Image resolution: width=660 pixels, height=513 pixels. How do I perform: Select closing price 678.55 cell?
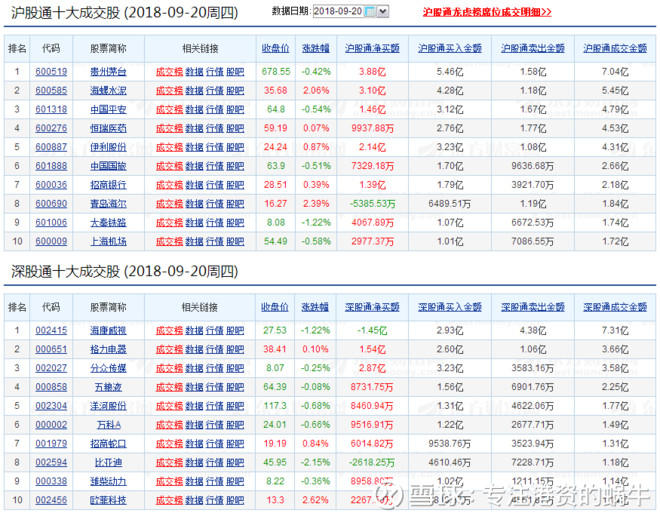pyautogui.click(x=276, y=72)
